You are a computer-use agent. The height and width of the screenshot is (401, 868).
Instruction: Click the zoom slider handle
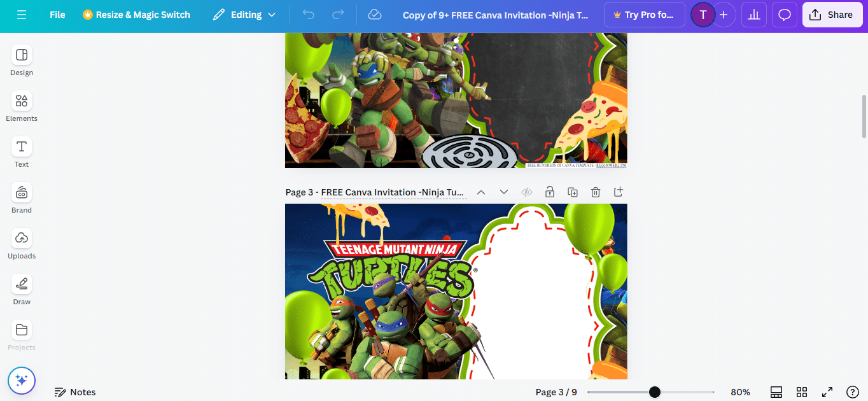655,392
